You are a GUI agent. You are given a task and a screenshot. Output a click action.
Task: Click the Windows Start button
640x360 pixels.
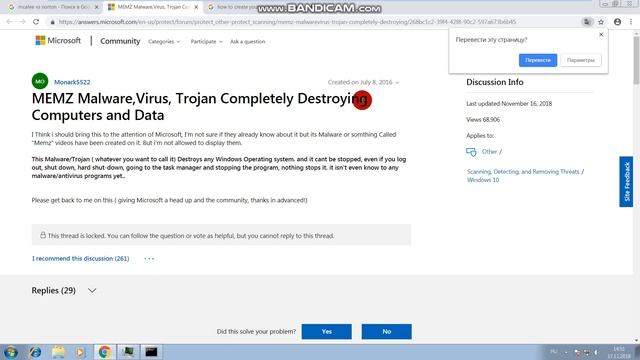coord(11,352)
